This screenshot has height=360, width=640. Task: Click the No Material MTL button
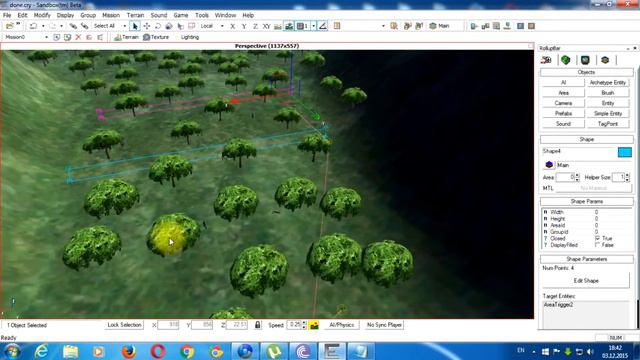[593, 188]
